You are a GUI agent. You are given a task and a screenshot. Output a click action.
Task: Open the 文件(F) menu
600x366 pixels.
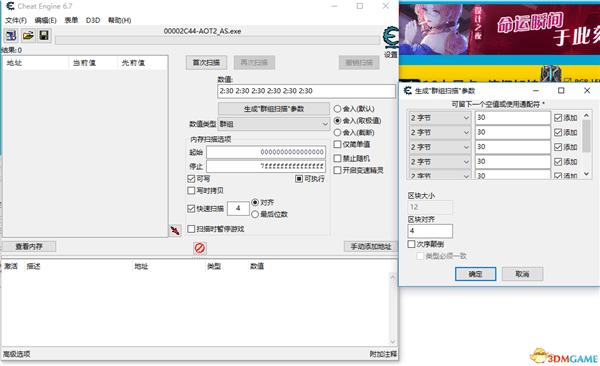(x=16, y=20)
